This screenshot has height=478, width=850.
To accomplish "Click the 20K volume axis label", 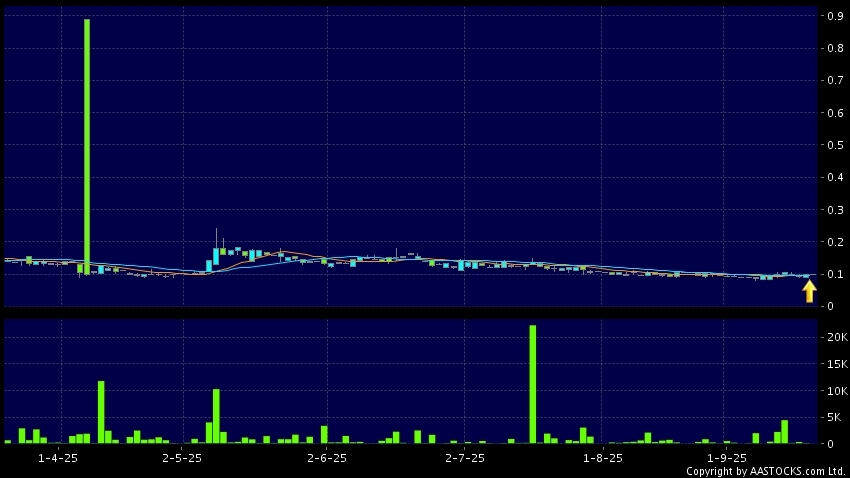I will pyautogui.click(x=838, y=337).
